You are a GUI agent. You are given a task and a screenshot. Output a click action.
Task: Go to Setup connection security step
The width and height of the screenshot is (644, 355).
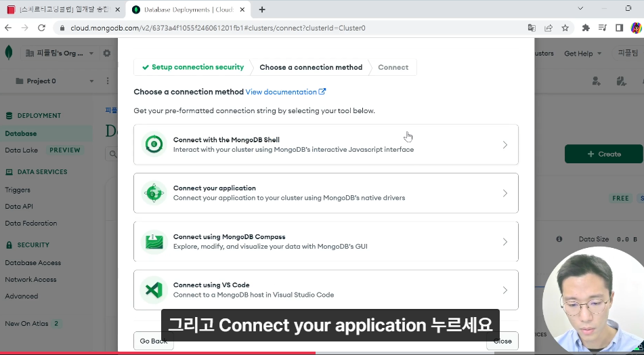[x=193, y=67]
